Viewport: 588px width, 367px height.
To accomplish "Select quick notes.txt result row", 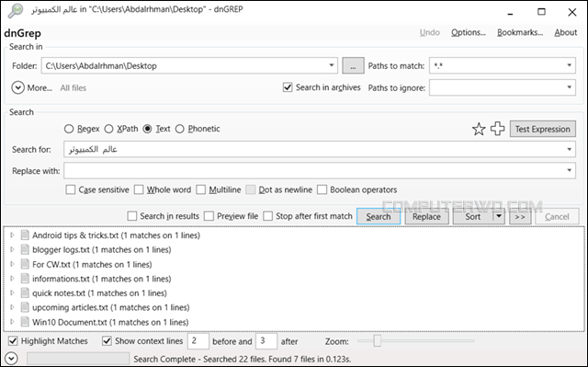I will (x=99, y=293).
